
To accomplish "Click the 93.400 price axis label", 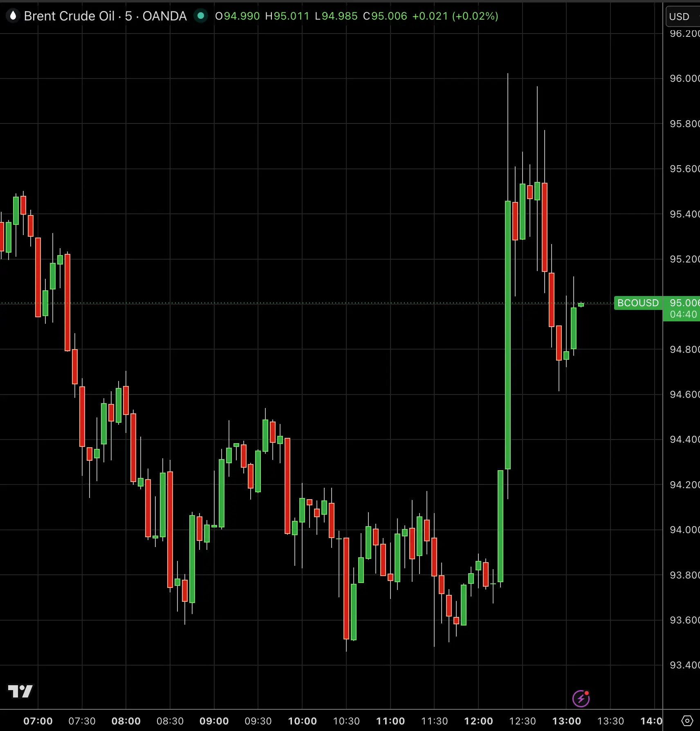I will coord(684,665).
